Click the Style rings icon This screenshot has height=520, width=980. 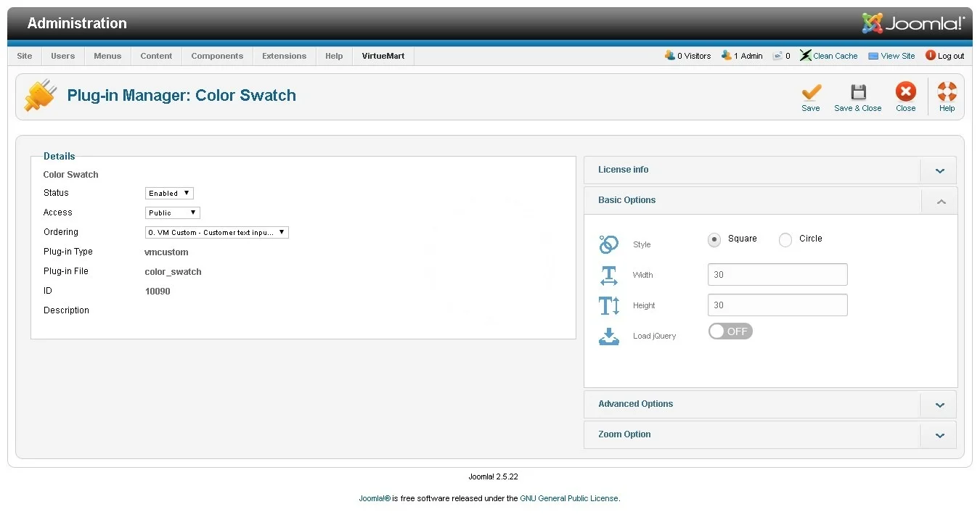pos(609,244)
